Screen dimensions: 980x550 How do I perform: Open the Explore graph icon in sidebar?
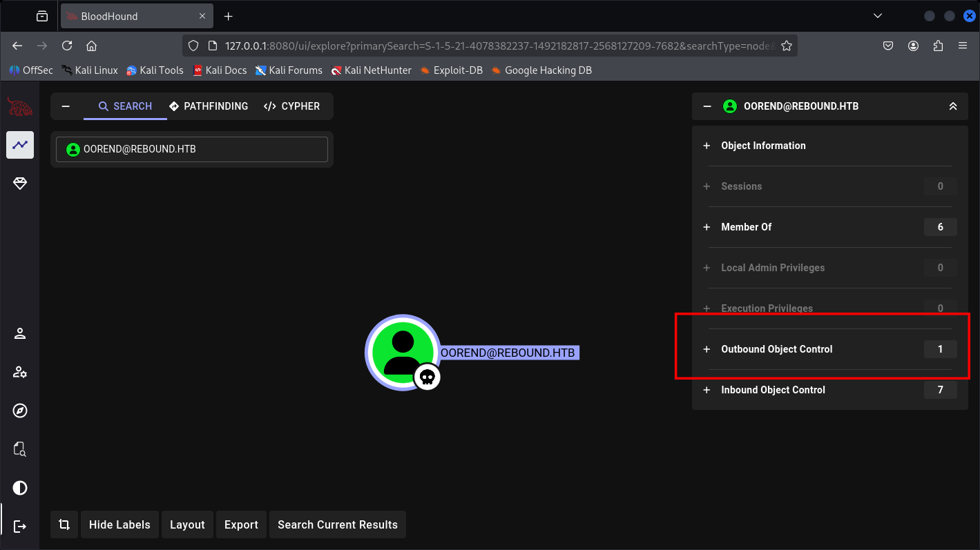pos(20,145)
